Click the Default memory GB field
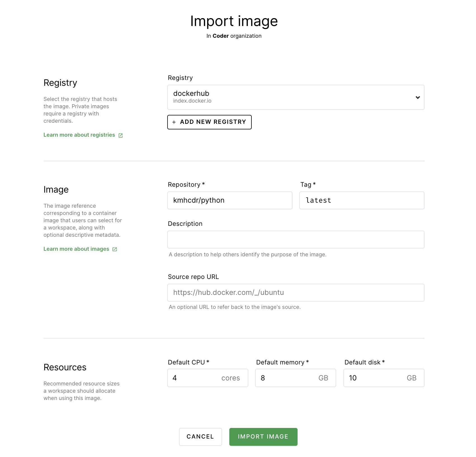476x457 pixels. pyautogui.click(x=295, y=378)
